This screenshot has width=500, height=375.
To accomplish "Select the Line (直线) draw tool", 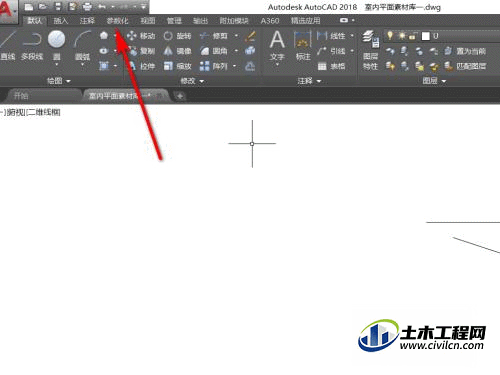I will click(x=7, y=45).
